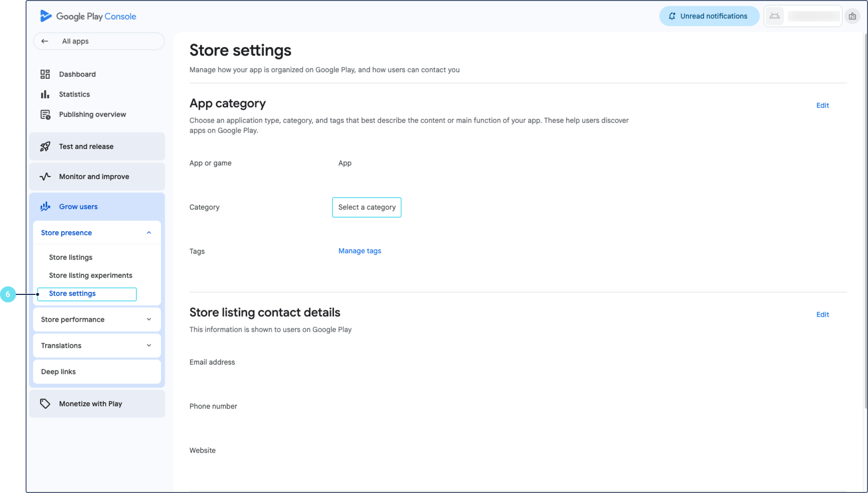Image resolution: width=868 pixels, height=493 pixels.
Task: Open Publishing overview from the sidebar
Action: pyautogui.click(x=92, y=114)
